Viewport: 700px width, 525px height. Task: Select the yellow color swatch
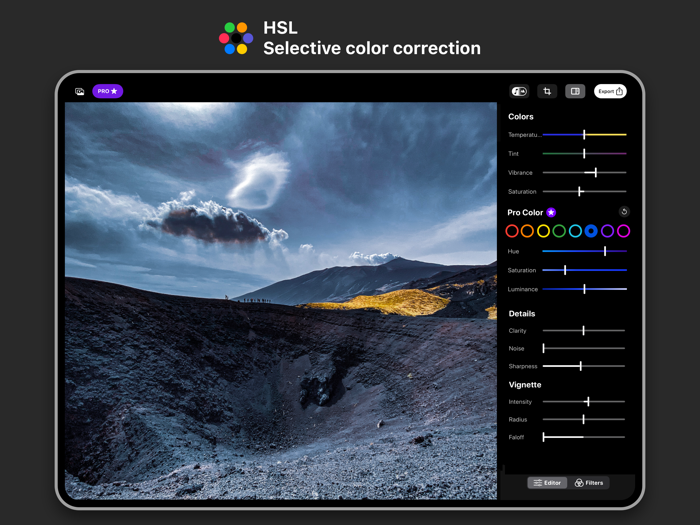coord(543,231)
